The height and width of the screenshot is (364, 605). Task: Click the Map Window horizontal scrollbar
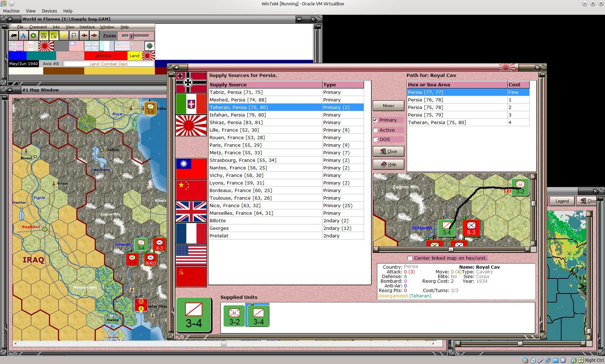tap(224, 344)
